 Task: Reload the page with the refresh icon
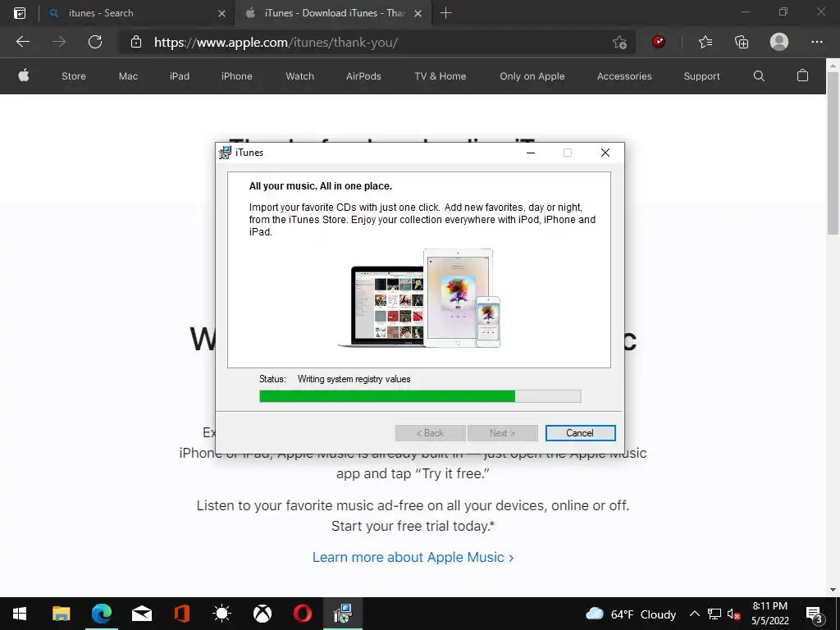point(95,42)
